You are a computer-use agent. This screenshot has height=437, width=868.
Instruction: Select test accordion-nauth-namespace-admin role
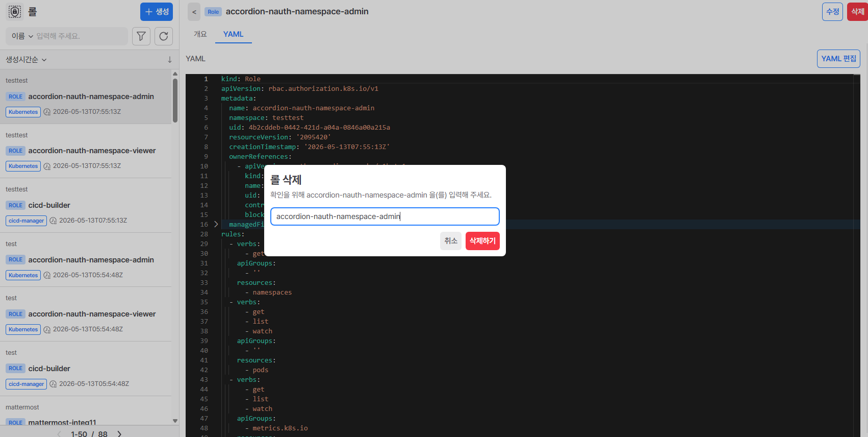(x=86, y=260)
